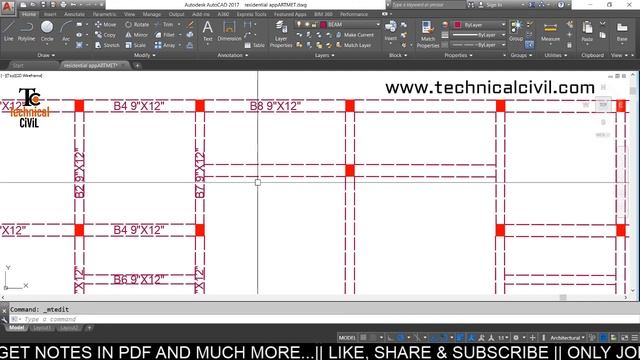This screenshot has height=360, width=640.
Task: Click the Plot (print) icon in quick access toolbar
Action: pos(63,5)
